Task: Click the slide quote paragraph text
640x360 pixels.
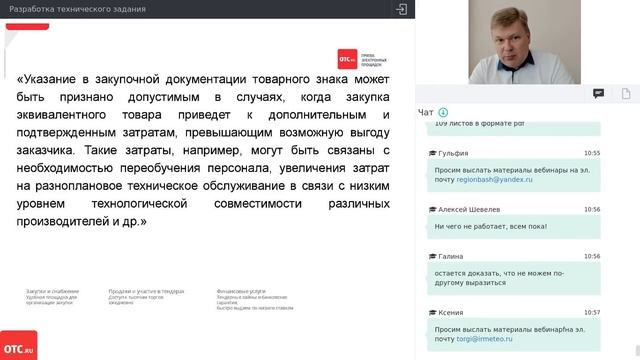Action: (x=203, y=150)
